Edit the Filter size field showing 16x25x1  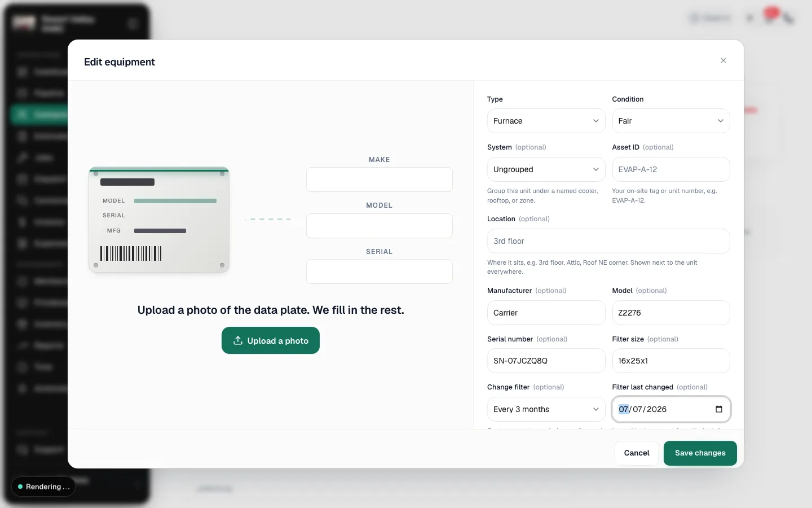click(x=671, y=361)
